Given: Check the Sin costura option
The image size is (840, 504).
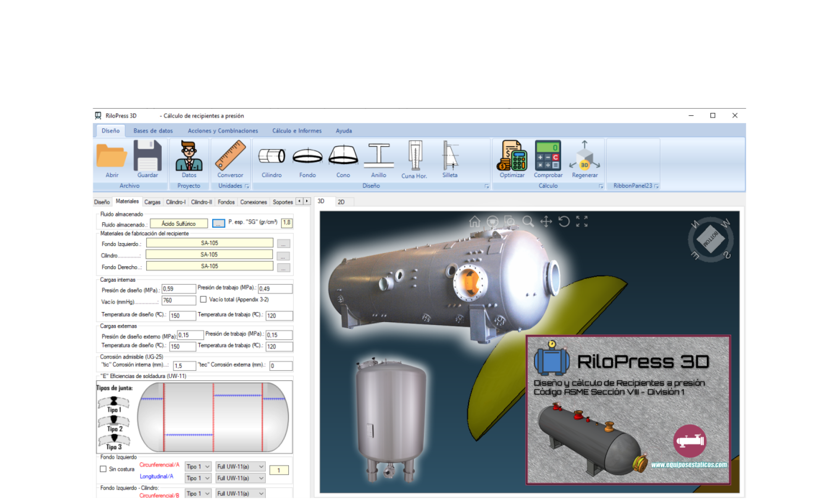Looking at the screenshot, I should 103,469.
